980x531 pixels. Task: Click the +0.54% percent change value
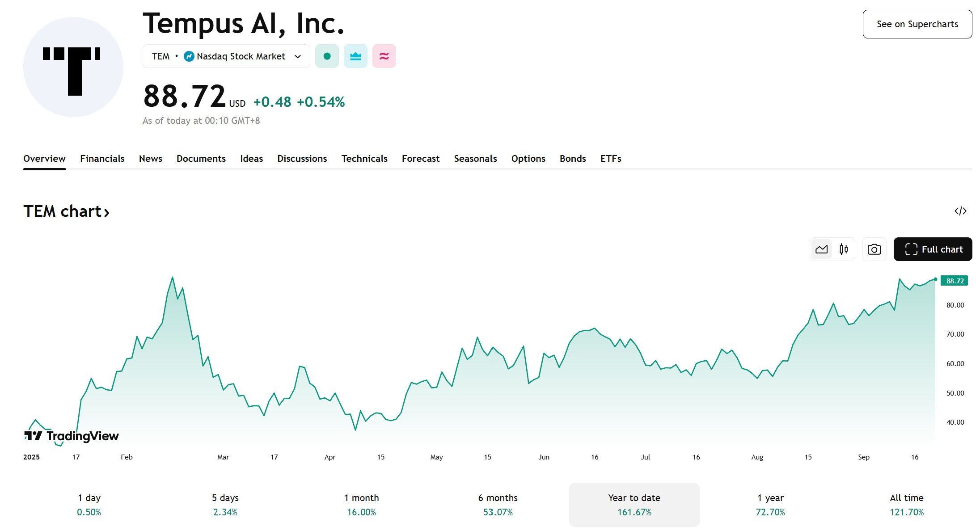321,102
